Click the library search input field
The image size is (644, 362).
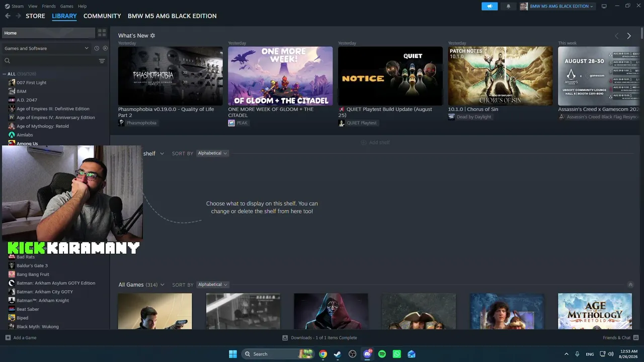click(x=54, y=61)
